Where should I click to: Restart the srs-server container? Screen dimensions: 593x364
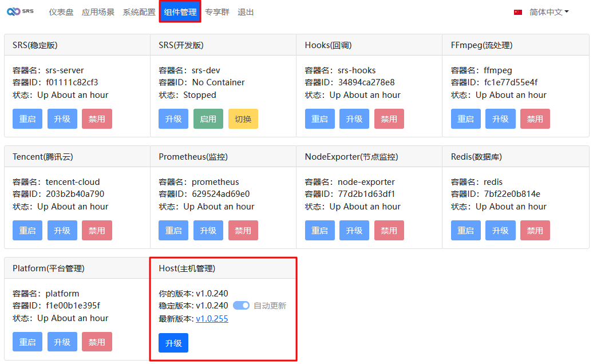pos(27,118)
